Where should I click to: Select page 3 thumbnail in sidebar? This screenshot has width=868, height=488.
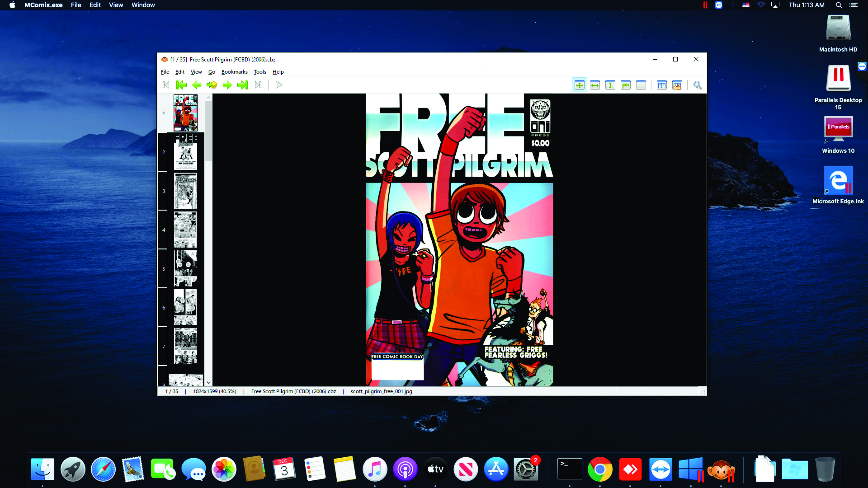coord(185,191)
